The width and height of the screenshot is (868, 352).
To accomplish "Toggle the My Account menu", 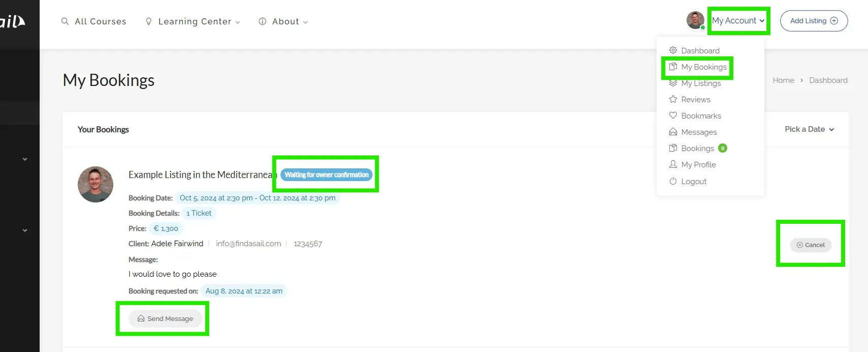I will pos(738,21).
